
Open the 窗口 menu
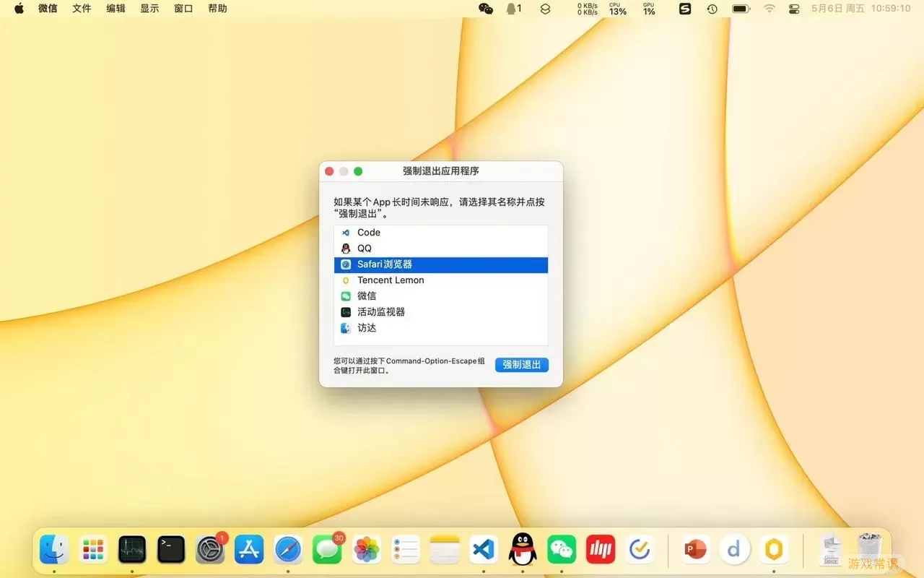pos(183,9)
